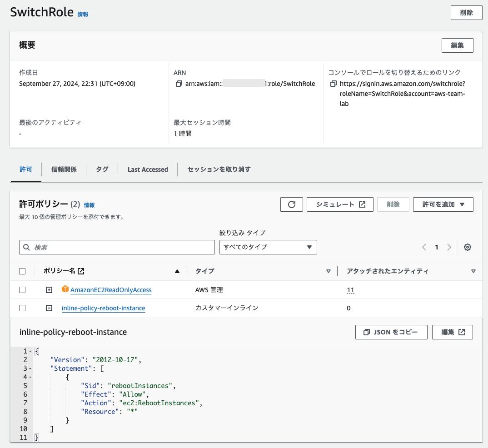Viewport: 488px width, 448px height.
Task: Click the 検索 policy search field
Action: (x=117, y=247)
